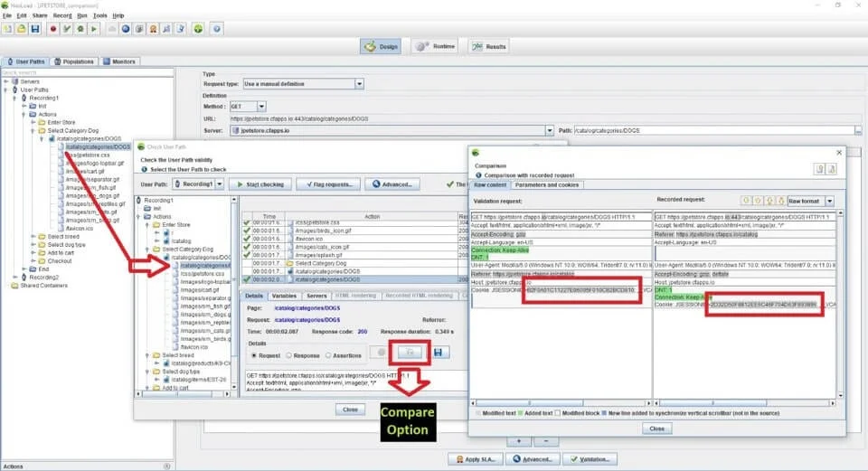Expand the Select breed node in main tree
This screenshot has width=868, height=471.
[33, 236]
